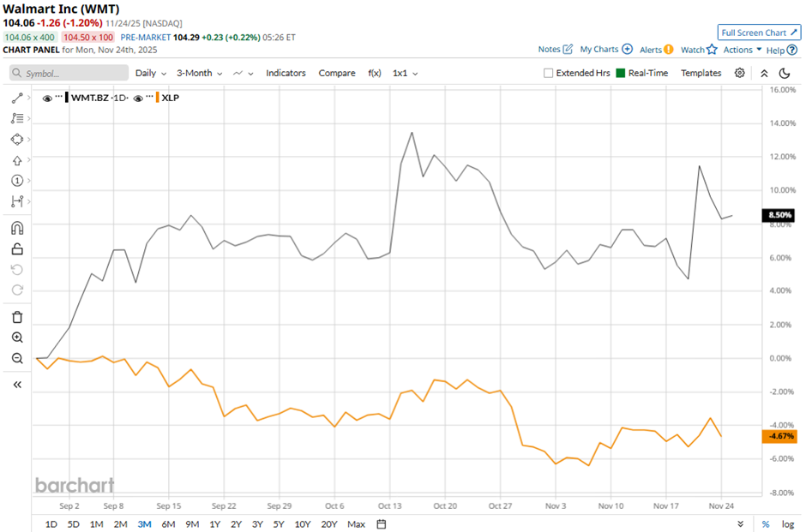Open chart settings gear
806x532 pixels.
(739, 73)
